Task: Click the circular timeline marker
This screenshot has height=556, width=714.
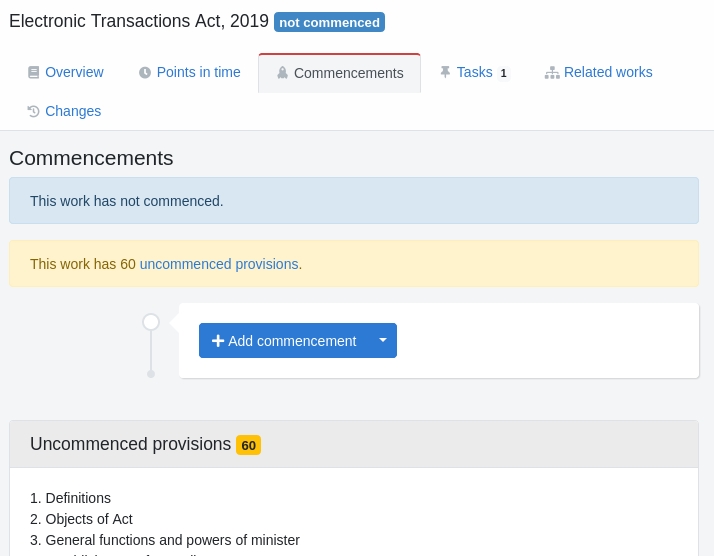Action: pos(151,322)
